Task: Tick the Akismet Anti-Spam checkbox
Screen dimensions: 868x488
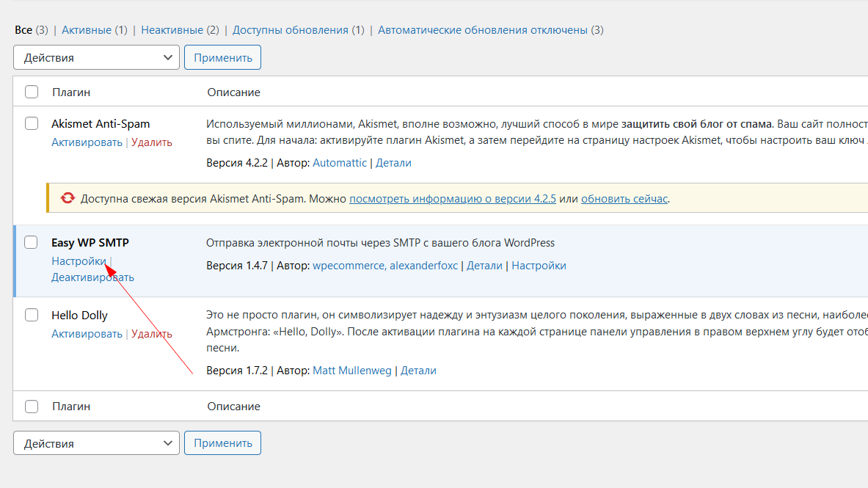Action: coord(32,123)
